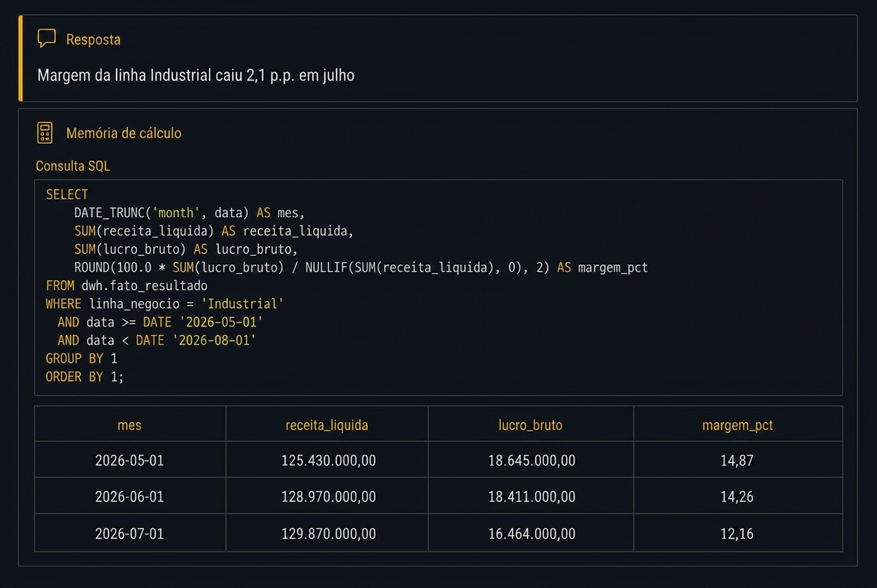The width and height of the screenshot is (877, 588).
Task: Click the 2026-05-01 cell
Action: click(130, 460)
